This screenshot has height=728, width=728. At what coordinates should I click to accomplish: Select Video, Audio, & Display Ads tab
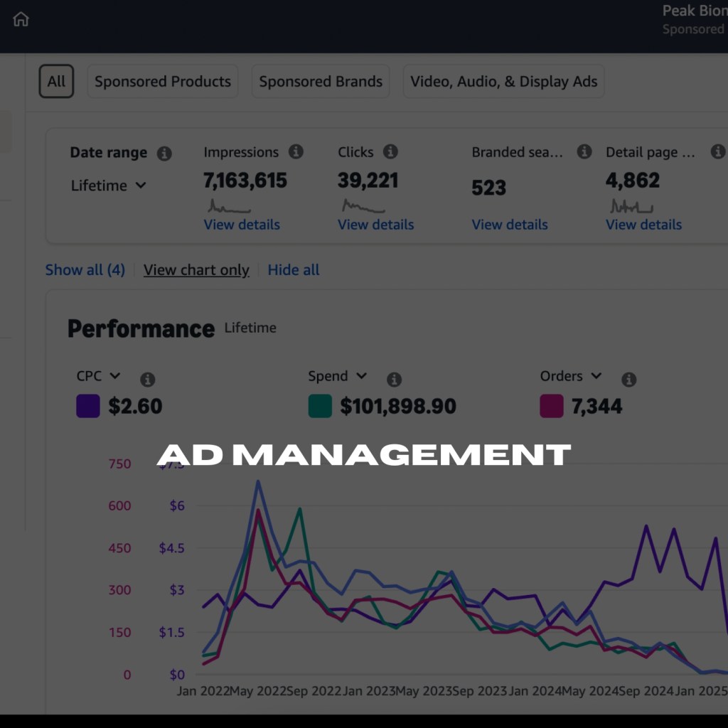504,82
